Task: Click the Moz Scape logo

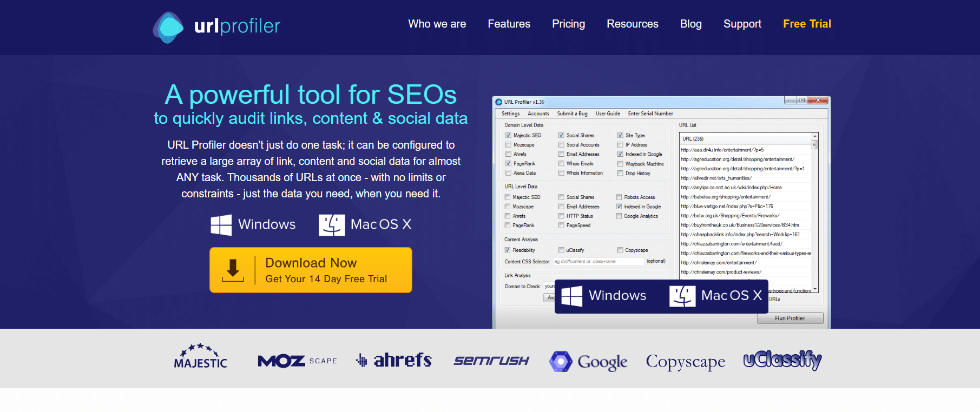Action: [x=297, y=361]
